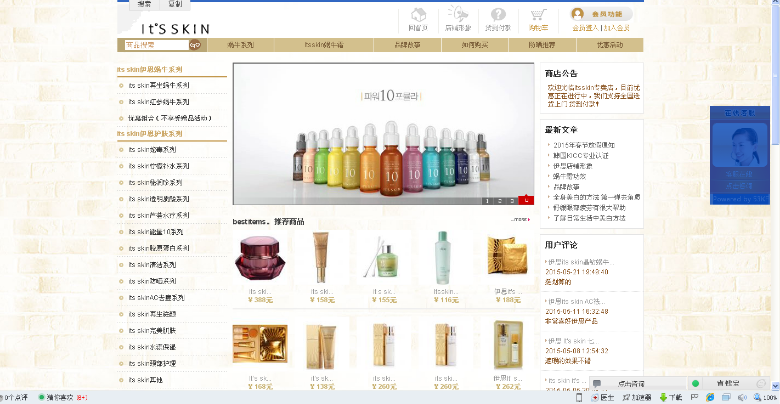780x404 pixels.
Task: Go to banner slide 2
Action: pos(499,201)
